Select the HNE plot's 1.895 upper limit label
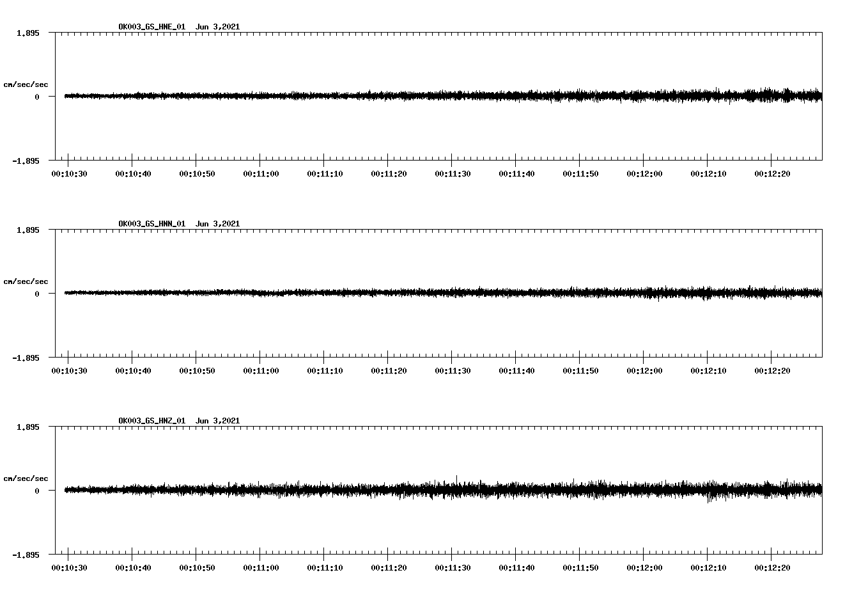The width and height of the screenshot is (868, 591). point(27,33)
